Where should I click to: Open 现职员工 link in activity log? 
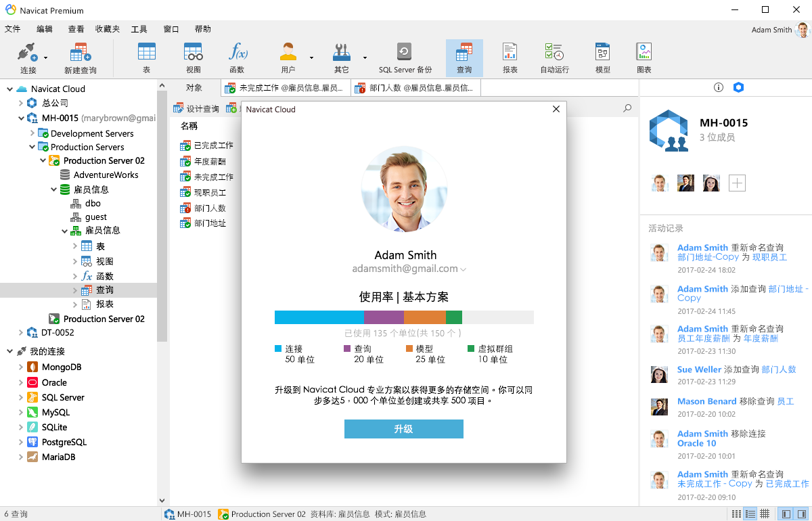(770, 257)
